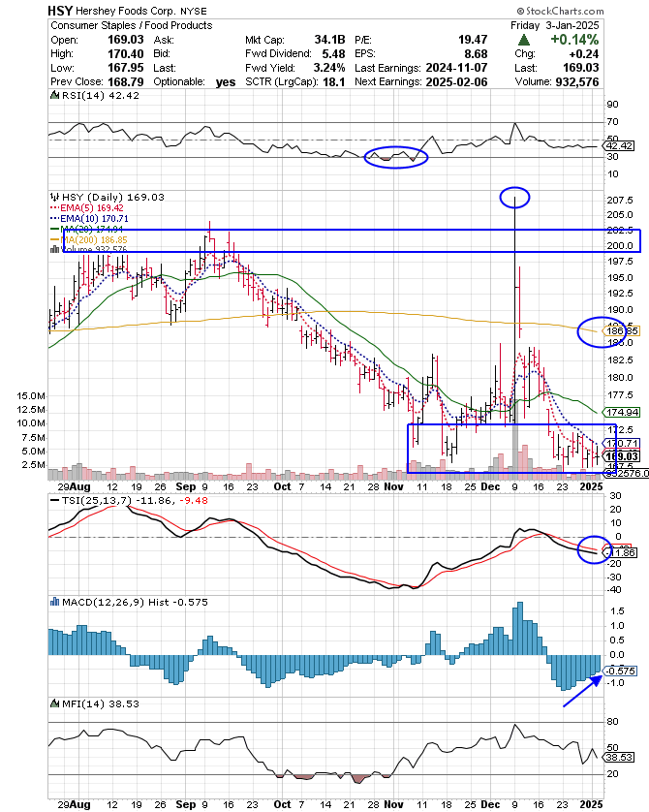Select the Fwd Dividend value 5.48
The image size is (649, 812).
333,54
